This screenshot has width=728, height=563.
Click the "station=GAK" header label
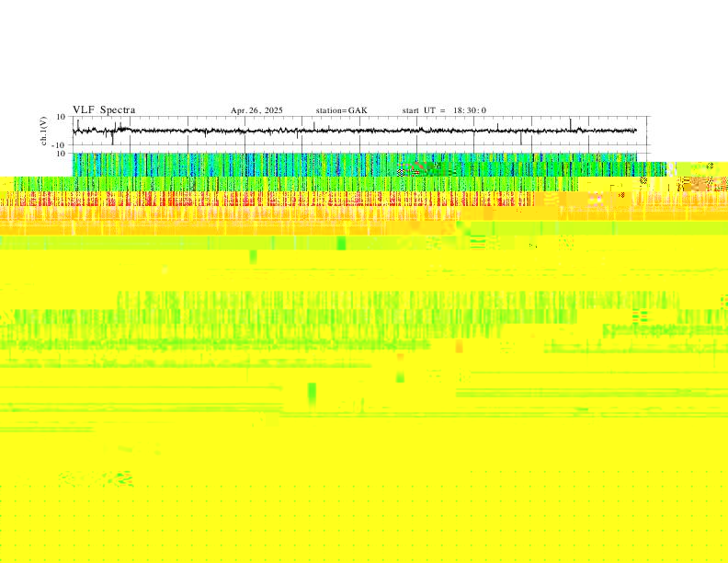tap(341, 110)
